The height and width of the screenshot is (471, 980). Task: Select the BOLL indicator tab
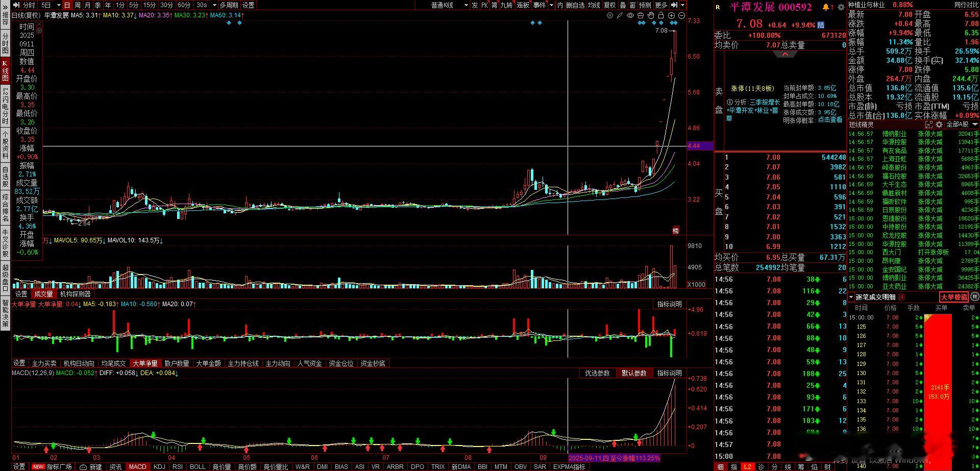pos(198,467)
